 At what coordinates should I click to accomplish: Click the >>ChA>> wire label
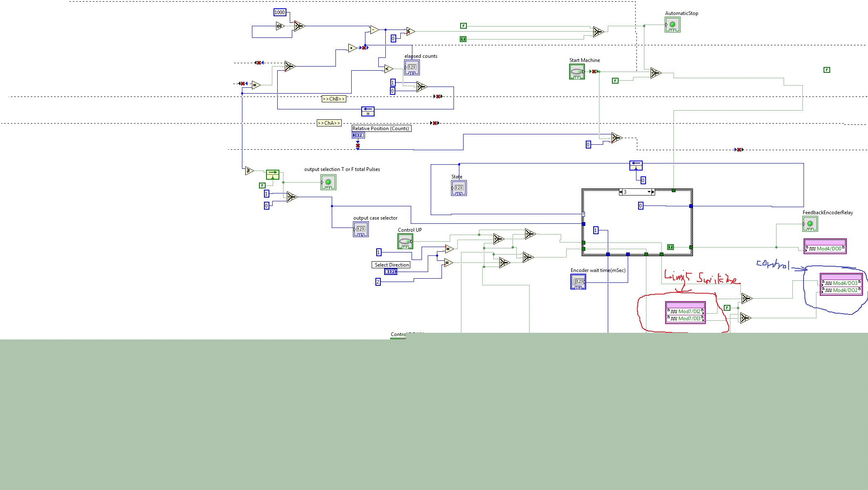(x=329, y=123)
